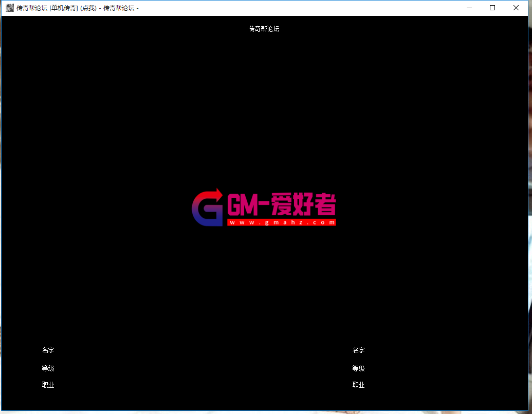Image resolution: width=532 pixels, height=414 pixels.
Task: Click the white 传奇帮论坛 heading inside the game screen
Action: pos(264,29)
